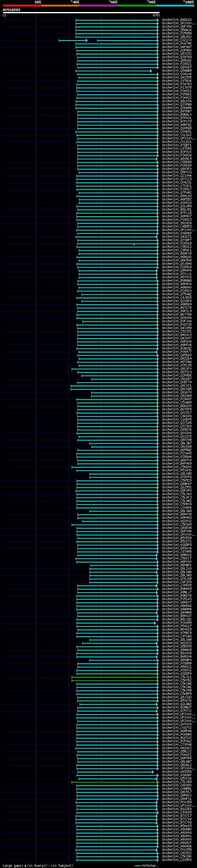This screenshot has height=868, width=197.
Task: Click the purple ~60% identity legend segment
Action: [x=98, y=6]
